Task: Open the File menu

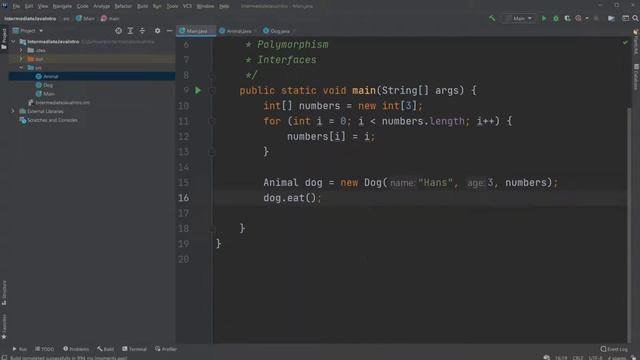Action: click(16, 6)
